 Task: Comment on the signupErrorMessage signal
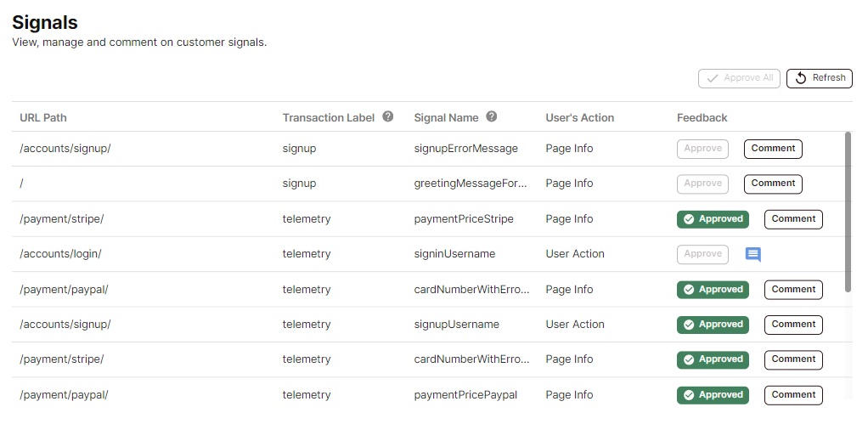click(773, 149)
